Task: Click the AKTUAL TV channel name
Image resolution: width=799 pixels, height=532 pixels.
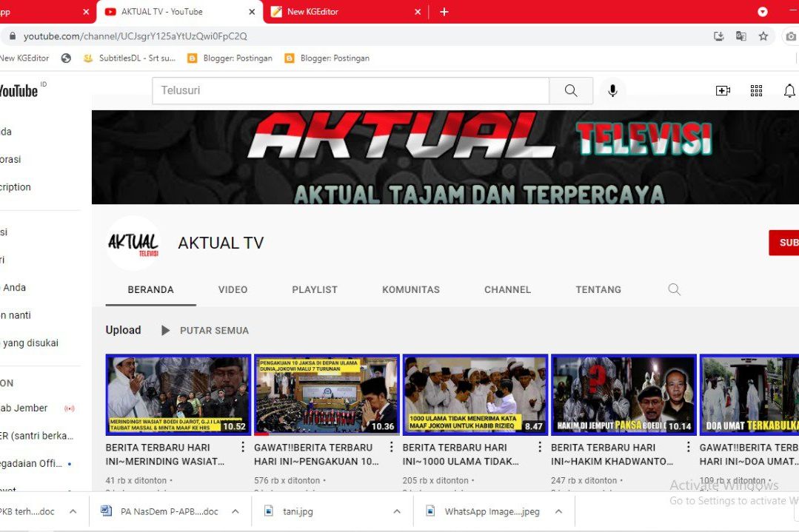Action: pyautogui.click(x=221, y=243)
